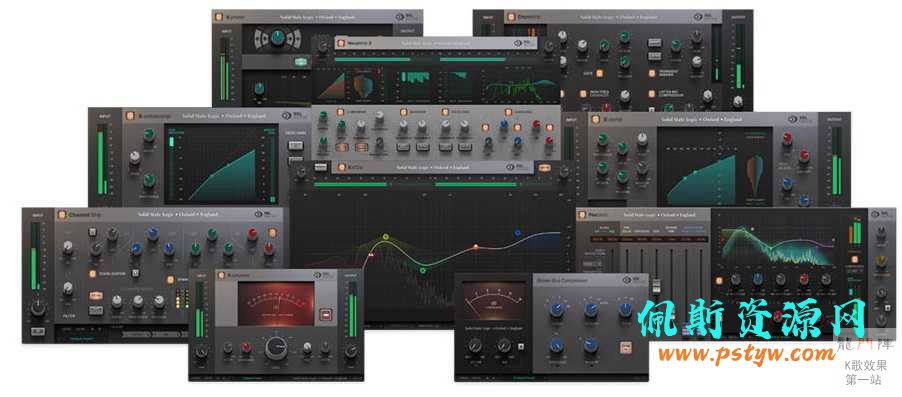The height and width of the screenshot is (397, 902).
Task: Click the small square button beside the Bus Compressor black knobs
Action: point(521,346)
